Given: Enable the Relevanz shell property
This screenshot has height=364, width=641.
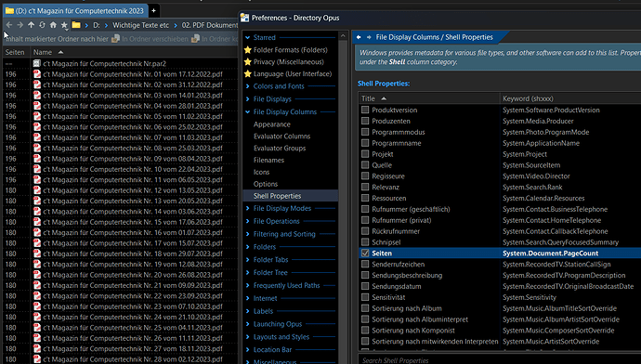Looking at the screenshot, I should (x=365, y=187).
